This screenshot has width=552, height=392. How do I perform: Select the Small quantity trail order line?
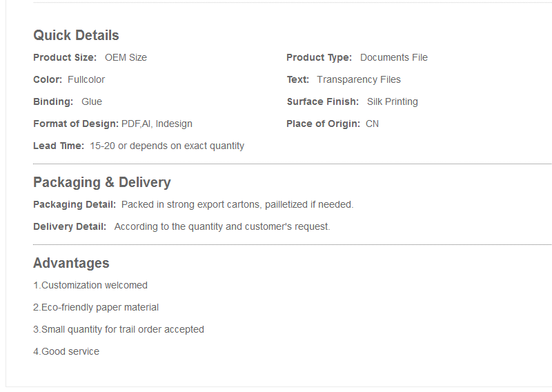pos(119,330)
